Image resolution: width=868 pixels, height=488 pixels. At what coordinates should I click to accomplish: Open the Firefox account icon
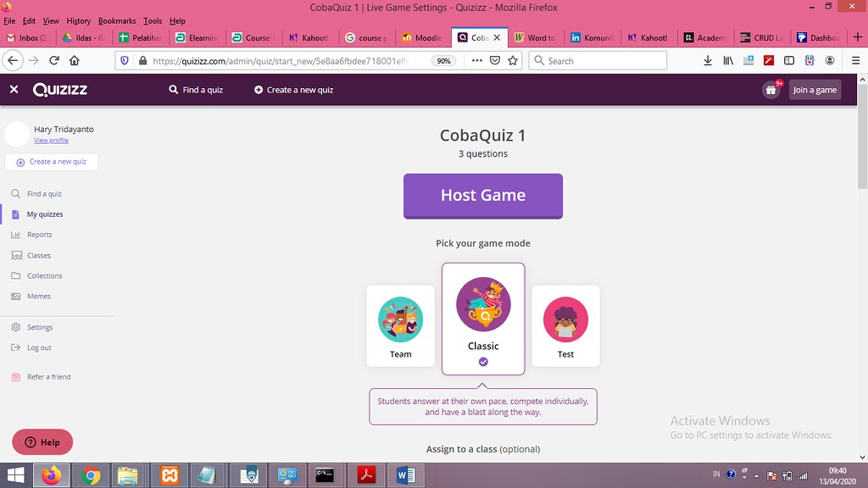tap(829, 60)
